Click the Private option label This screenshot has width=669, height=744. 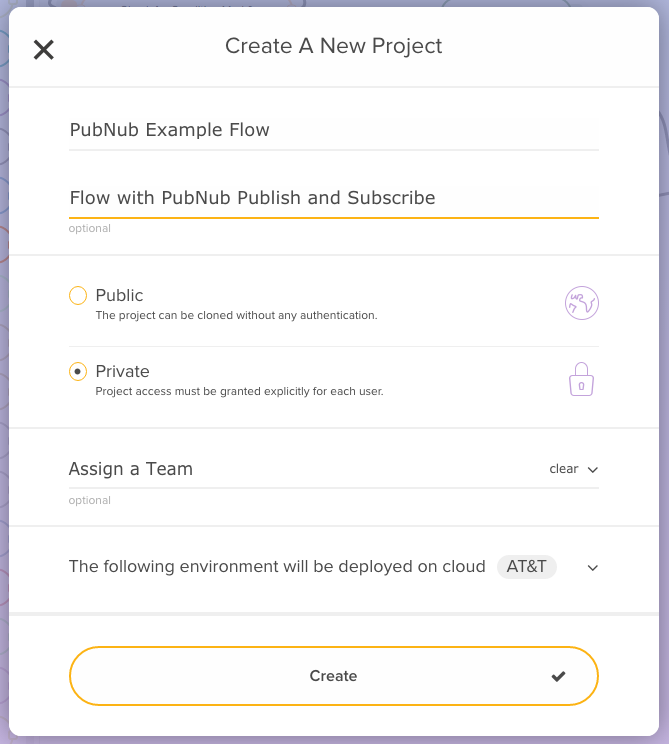122,371
